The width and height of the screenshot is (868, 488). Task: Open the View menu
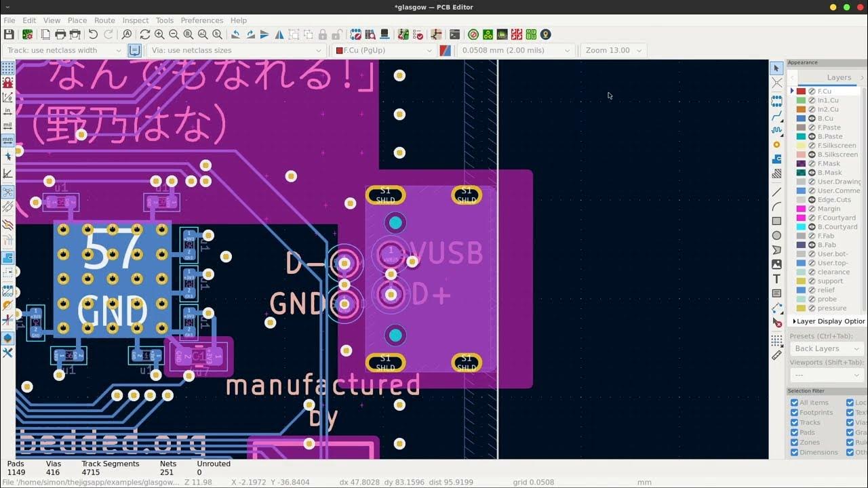(x=52, y=20)
